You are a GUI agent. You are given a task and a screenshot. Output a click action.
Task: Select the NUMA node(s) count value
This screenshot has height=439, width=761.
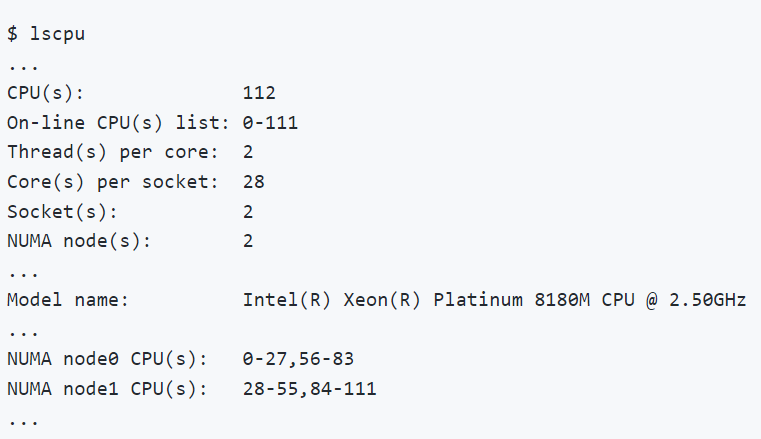pos(248,241)
